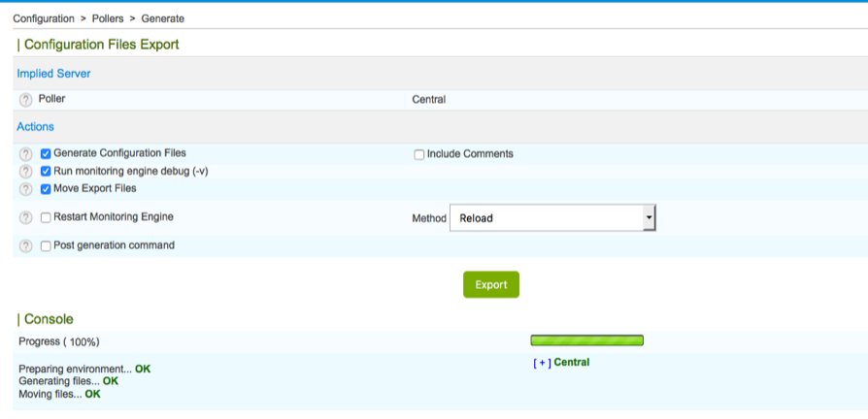Click help icon beside Restart Monitoring Engine

26,218
